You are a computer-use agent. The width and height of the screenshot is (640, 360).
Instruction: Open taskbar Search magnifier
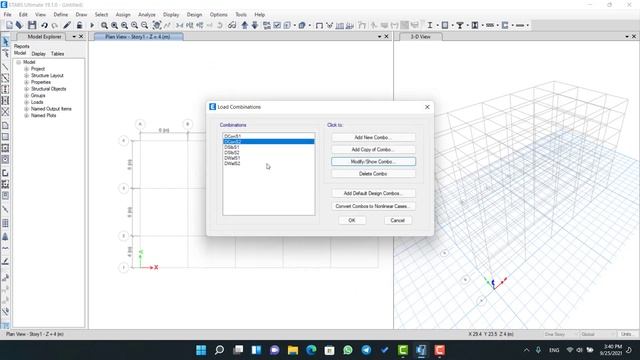[219, 350]
